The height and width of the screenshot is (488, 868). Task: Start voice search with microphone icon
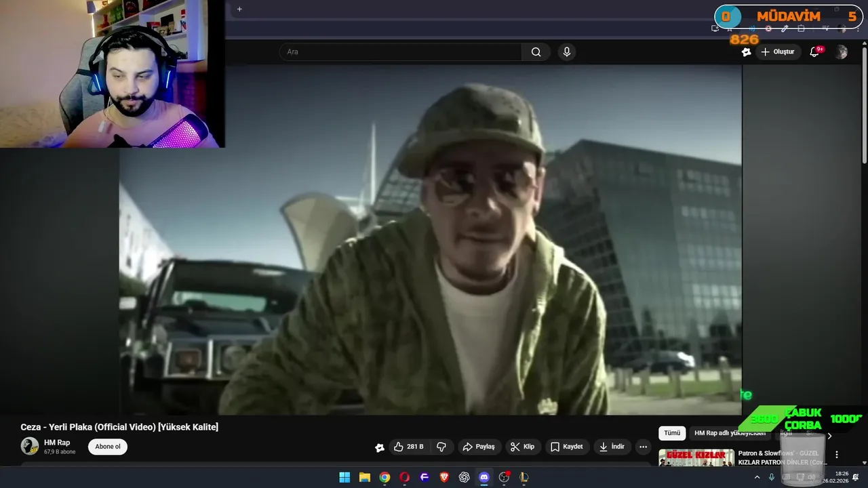click(567, 52)
